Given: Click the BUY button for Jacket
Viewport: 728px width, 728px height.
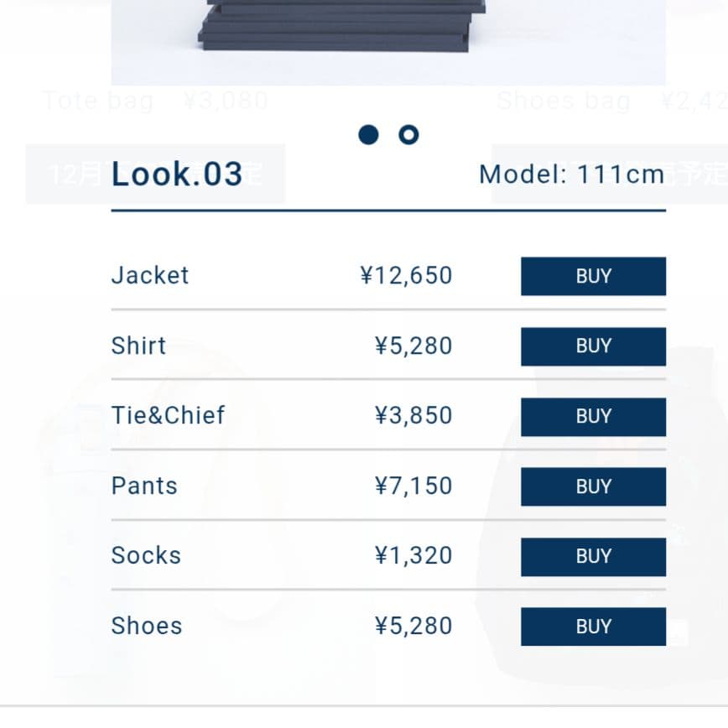Looking at the screenshot, I should (593, 276).
